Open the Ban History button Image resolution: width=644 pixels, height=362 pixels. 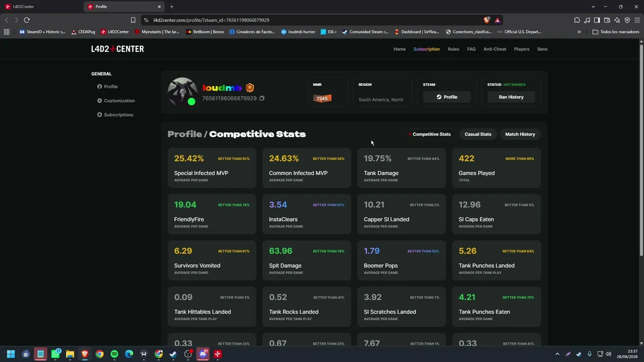[x=511, y=97]
